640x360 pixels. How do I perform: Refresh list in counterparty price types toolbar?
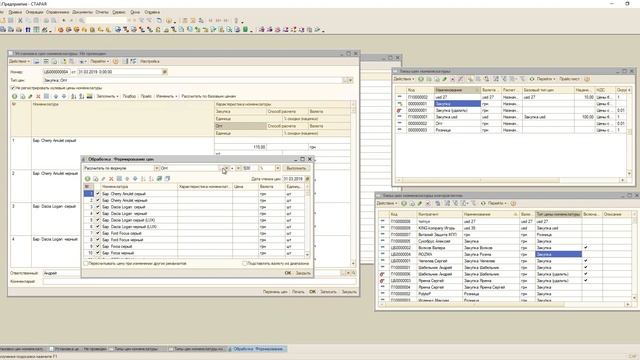pyautogui.click(x=483, y=203)
